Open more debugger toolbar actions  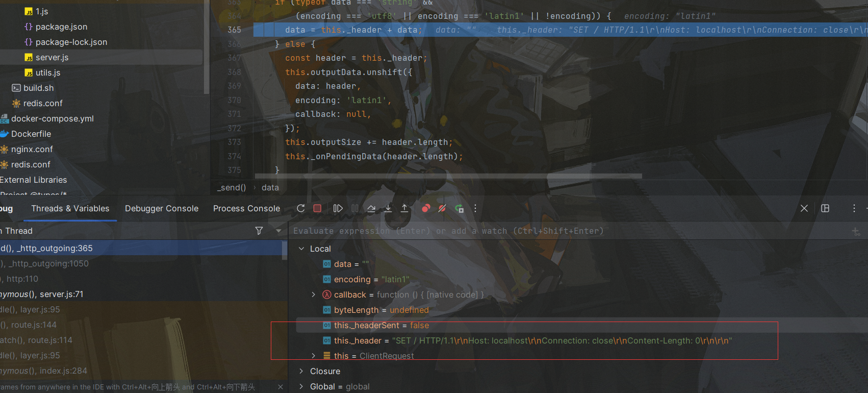(x=475, y=208)
